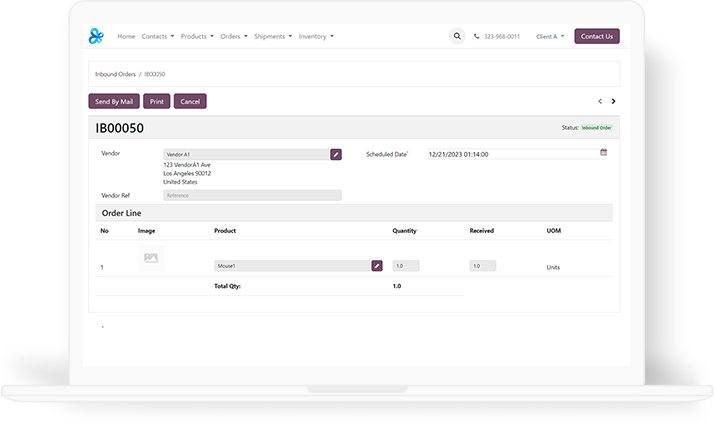The width and height of the screenshot is (715, 430).
Task: Click the Contact Us button
Action: (x=597, y=36)
